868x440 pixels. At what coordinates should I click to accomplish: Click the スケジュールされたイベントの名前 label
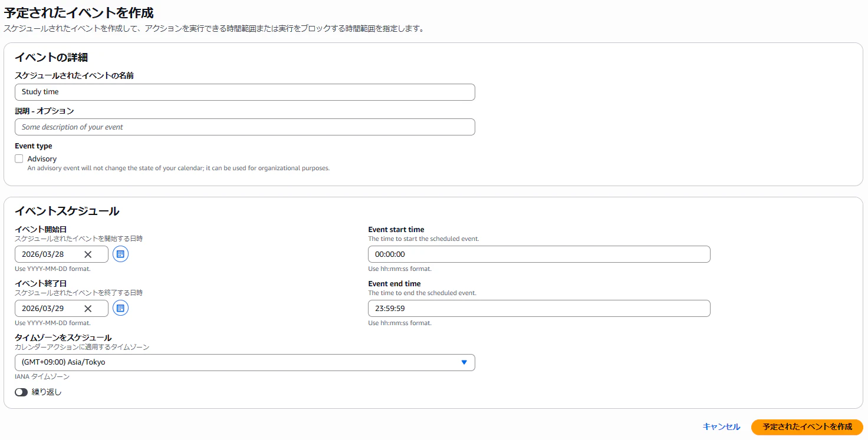pyautogui.click(x=74, y=76)
